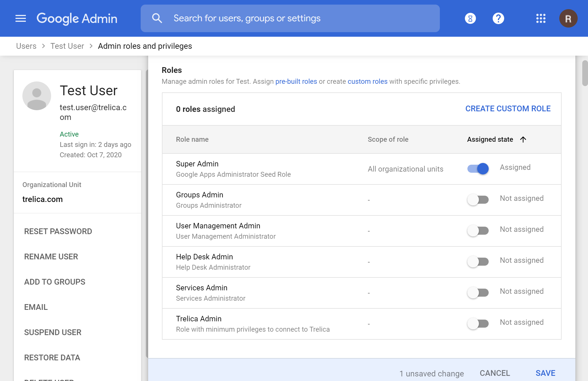Open the Google apps grid
This screenshot has width=588, height=381.
[x=541, y=18]
